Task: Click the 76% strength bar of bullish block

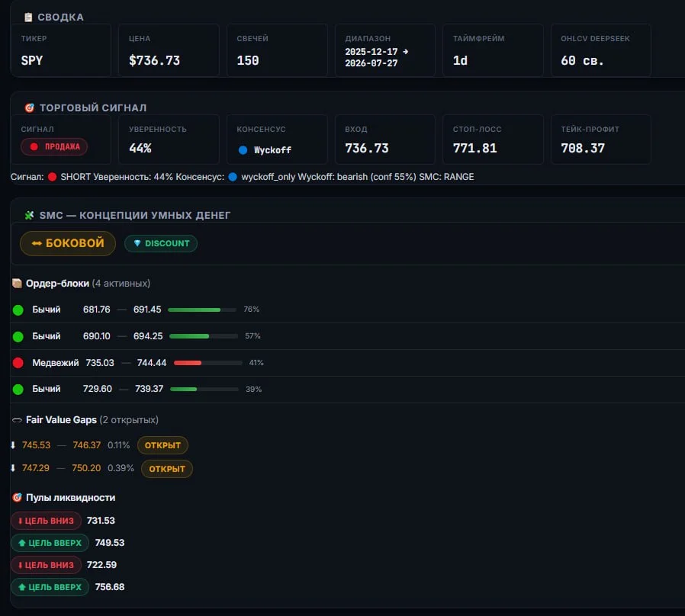Action: 202,310
